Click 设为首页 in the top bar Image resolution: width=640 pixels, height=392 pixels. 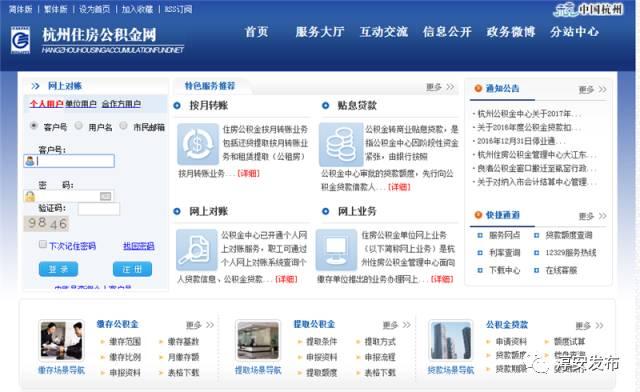[x=94, y=9]
